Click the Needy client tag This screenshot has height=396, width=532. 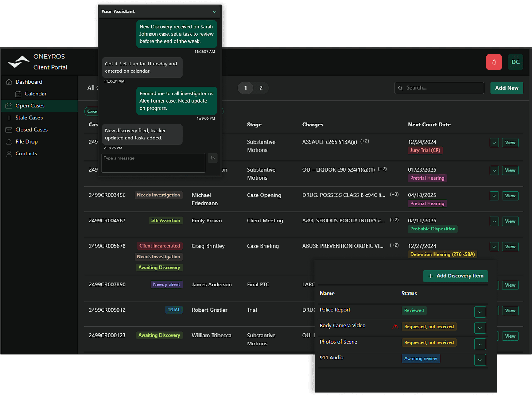tap(166, 284)
